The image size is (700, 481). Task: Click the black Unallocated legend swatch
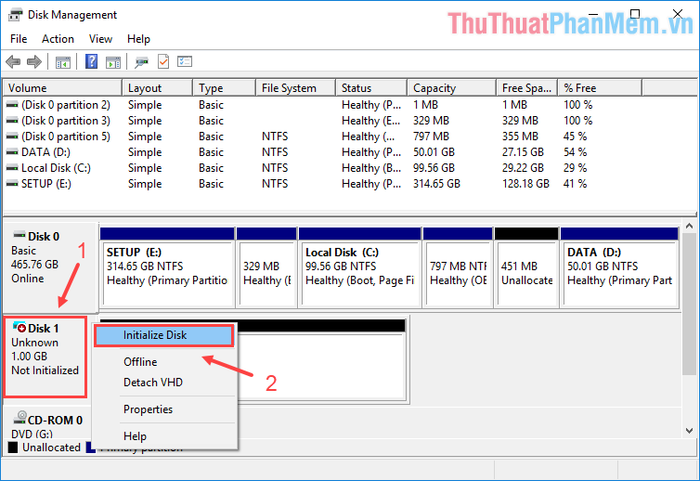click(13, 447)
